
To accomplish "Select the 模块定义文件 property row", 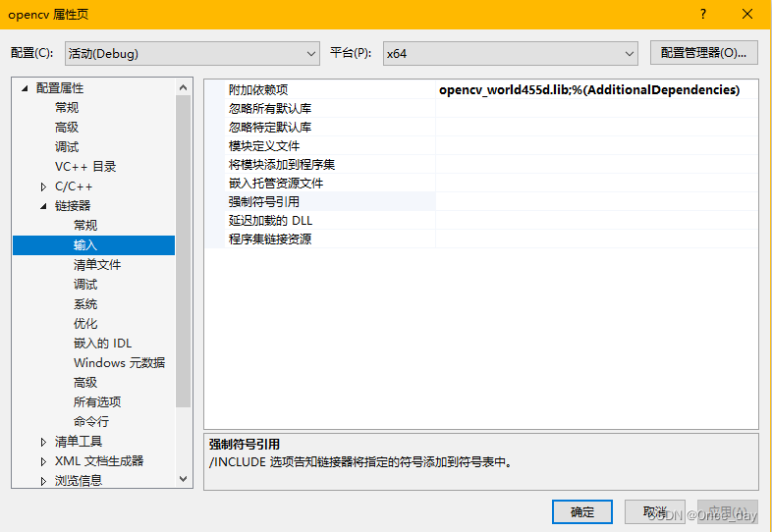I will pos(481,145).
